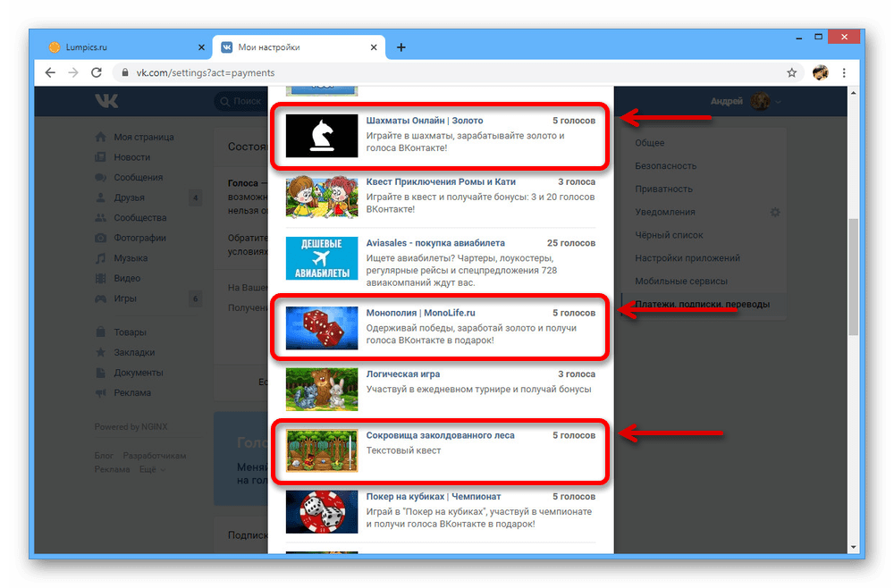
Task: Open Квест Приключения Ромы и Кати
Action: click(x=441, y=181)
